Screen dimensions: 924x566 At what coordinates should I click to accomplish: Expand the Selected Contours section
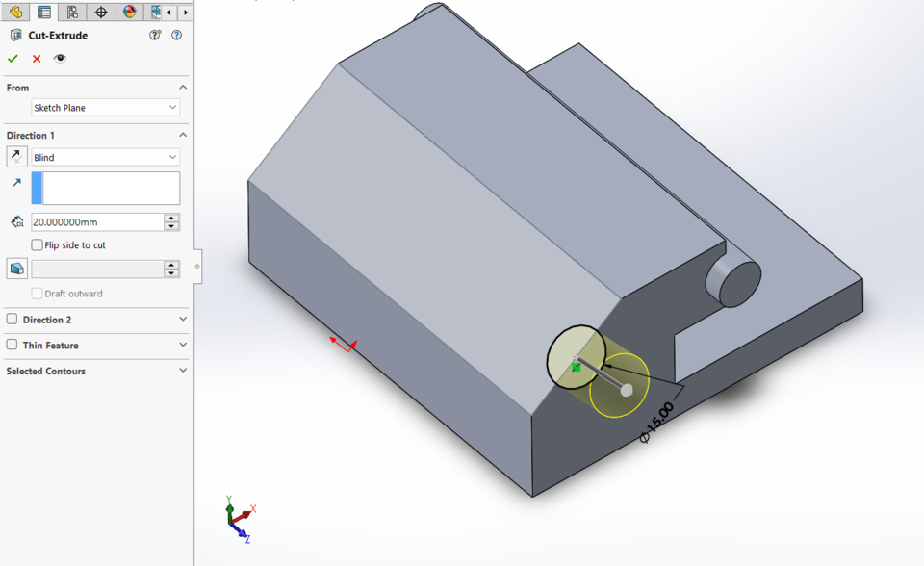(183, 370)
